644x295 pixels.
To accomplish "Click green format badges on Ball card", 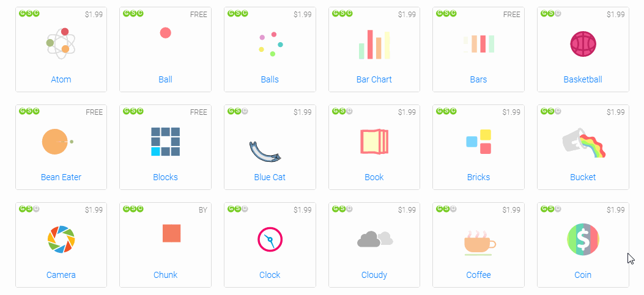I will (133, 13).
